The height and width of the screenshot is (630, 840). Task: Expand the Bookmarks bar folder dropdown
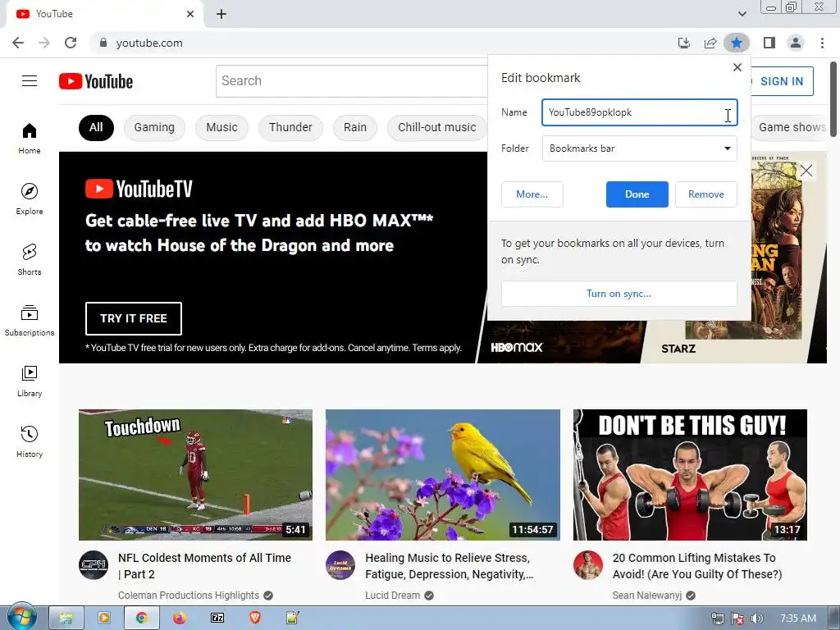pyautogui.click(x=640, y=148)
